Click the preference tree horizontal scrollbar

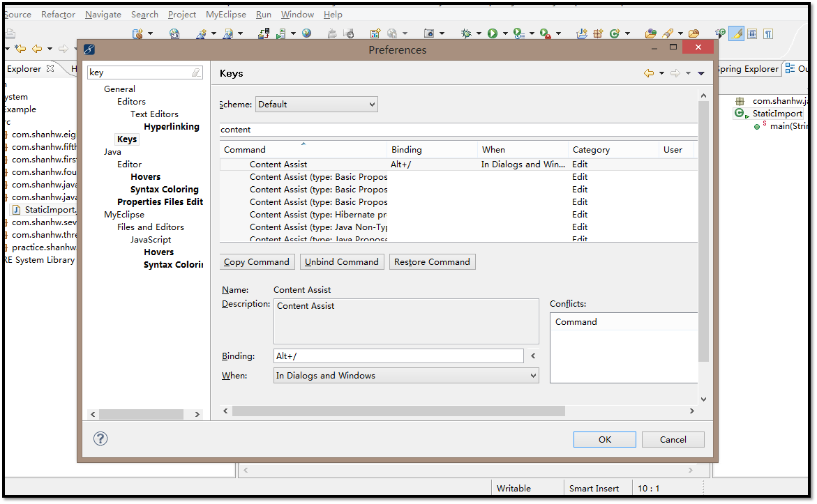pyautogui.click(x=141, y=415)
